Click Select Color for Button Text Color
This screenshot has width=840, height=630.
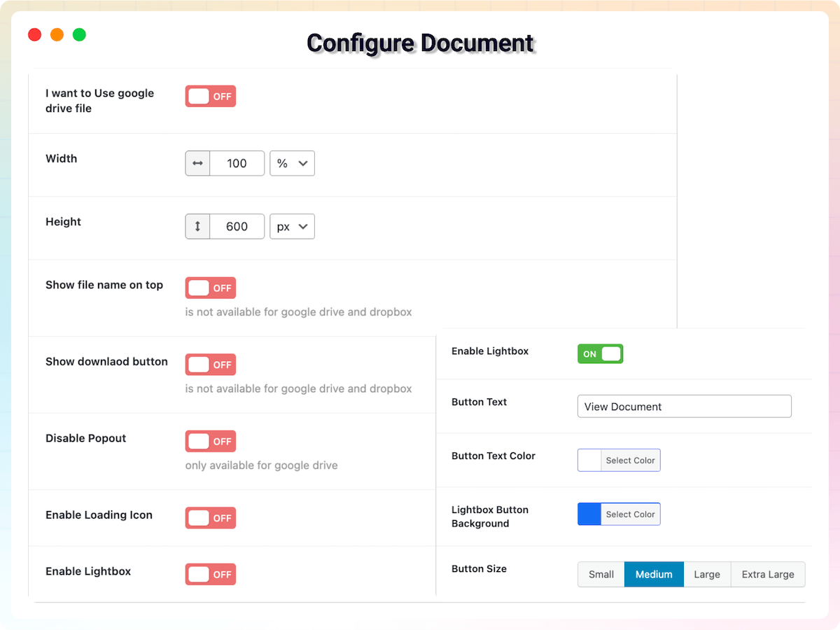coord(631,460)
